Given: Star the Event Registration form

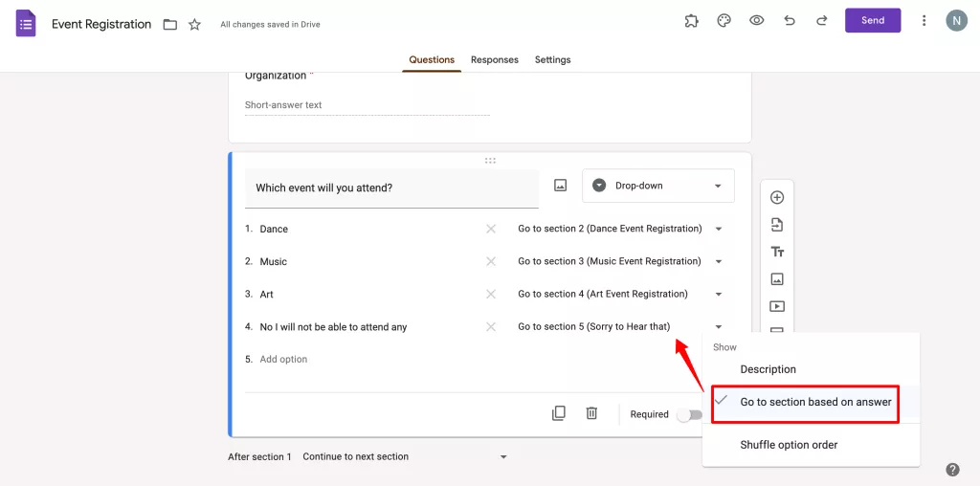Looking at the screenshot, I should pos(195,25).
